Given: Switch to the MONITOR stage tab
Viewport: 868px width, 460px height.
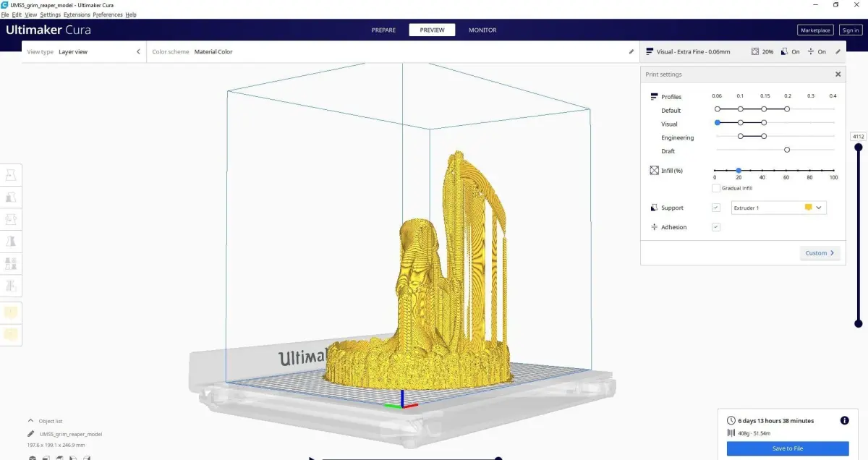Looking at the screenshot, I should pos(482,30).
